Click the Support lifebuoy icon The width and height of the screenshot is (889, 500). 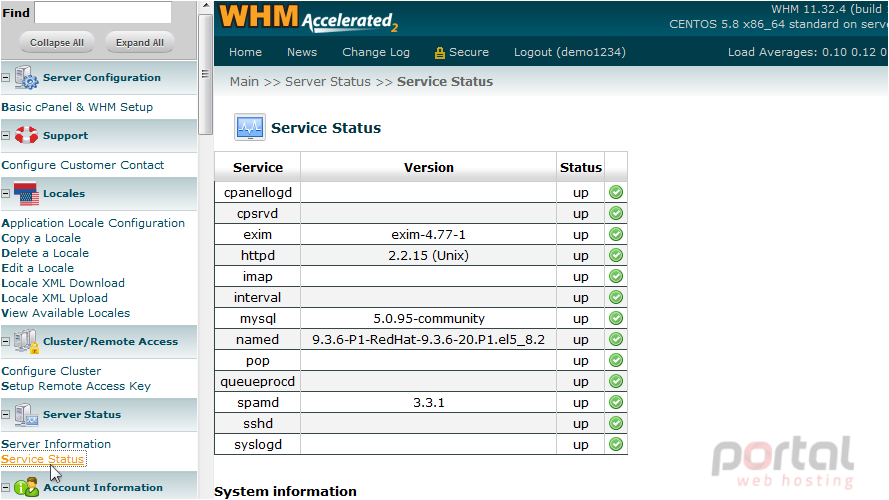click(x=26, y=135)
